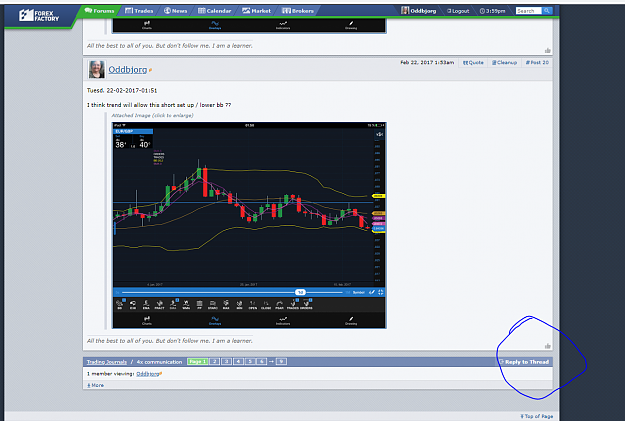Click Oddbjorg's avatar in post 20
Viewport: 625px width, 421px height.
point(96,69)
